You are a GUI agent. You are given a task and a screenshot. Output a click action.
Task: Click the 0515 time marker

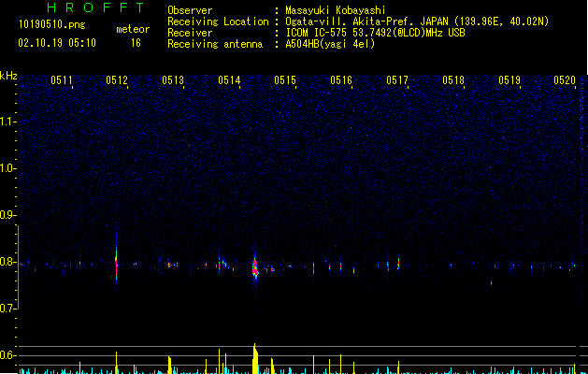coord(285,80)
